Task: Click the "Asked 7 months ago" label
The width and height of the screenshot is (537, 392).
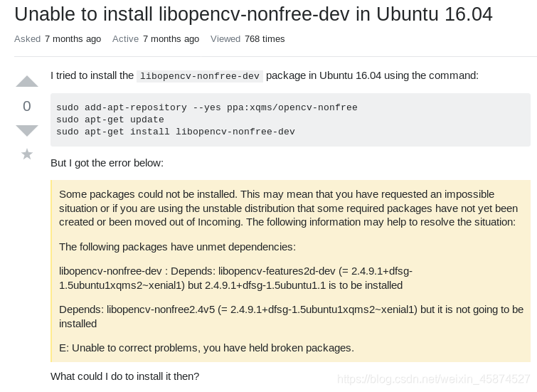Action: (58, 39)
